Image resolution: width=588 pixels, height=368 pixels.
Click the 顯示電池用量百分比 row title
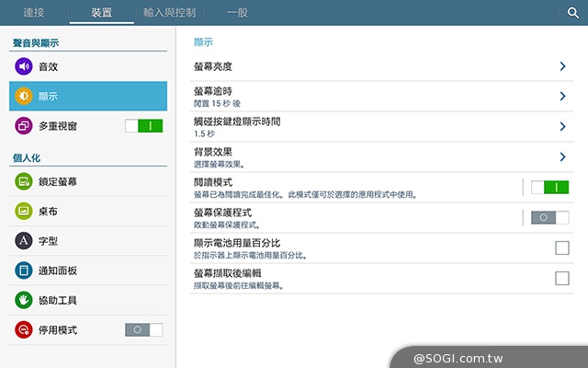pos(237,243)
